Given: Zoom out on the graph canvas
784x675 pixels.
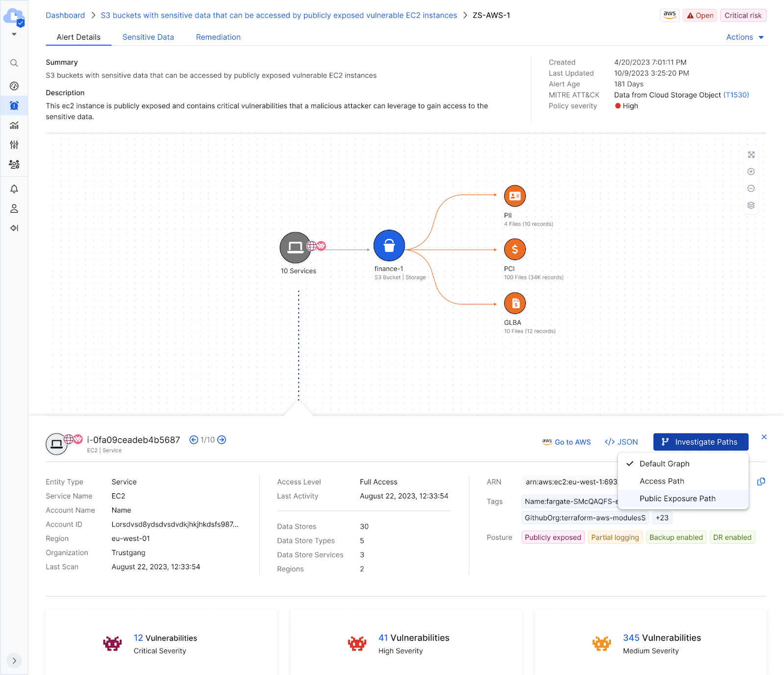Looking at the screenshot, I should tap(751, 189).
